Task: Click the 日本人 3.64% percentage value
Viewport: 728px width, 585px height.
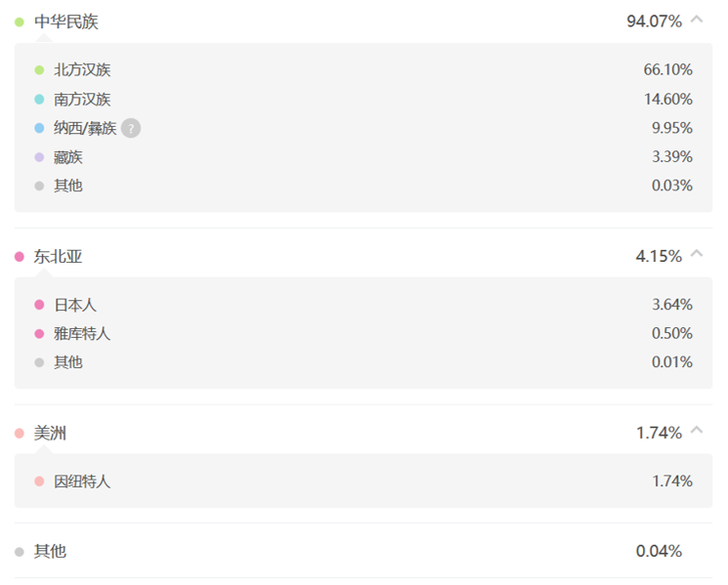Action: (672, 305)
